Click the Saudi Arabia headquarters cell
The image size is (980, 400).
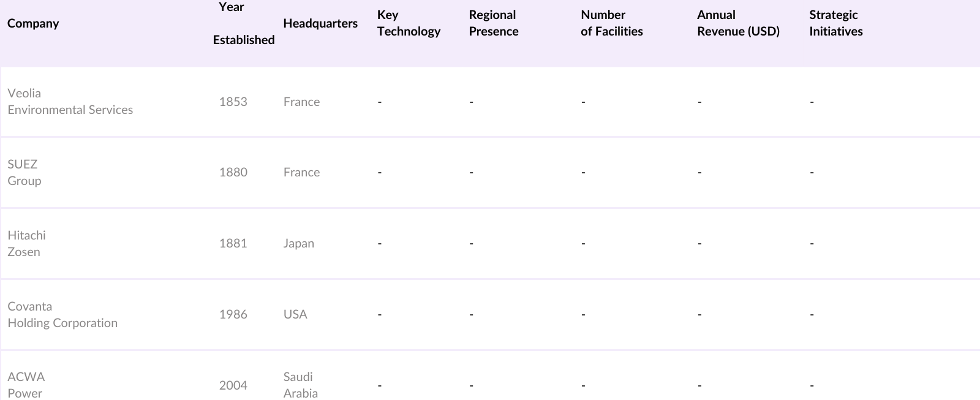click(300, 385)
